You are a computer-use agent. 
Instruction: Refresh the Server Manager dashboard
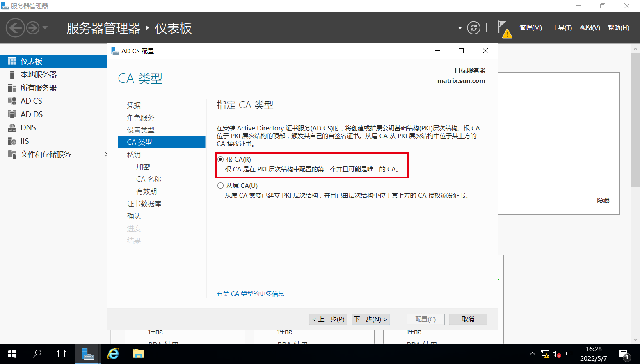[473, 28]
